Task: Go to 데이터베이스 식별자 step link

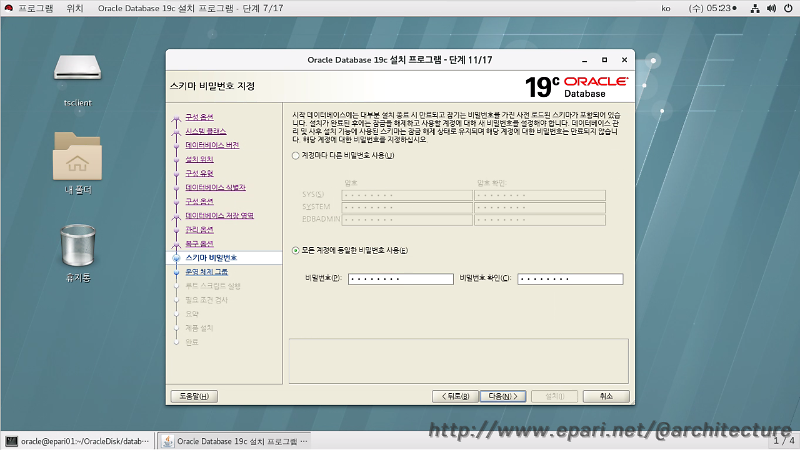Action: pyautogui.click(x=215, y=187)
